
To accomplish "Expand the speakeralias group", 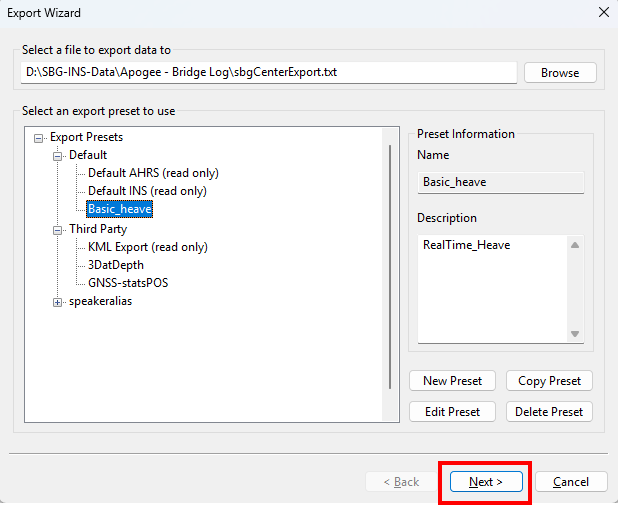I will pyautogui.click(x=58, y=302).
